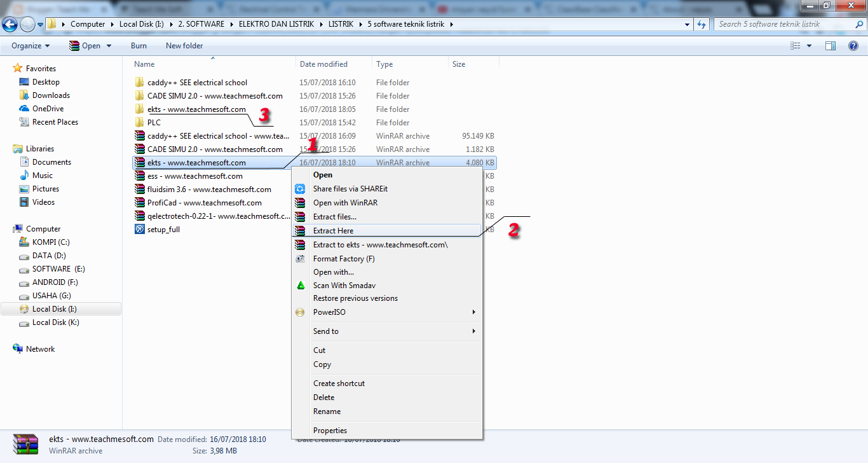Select Favorites in the navigation pane
The height and width of the screenshot is (463, 868).
(x=41, y=69)
